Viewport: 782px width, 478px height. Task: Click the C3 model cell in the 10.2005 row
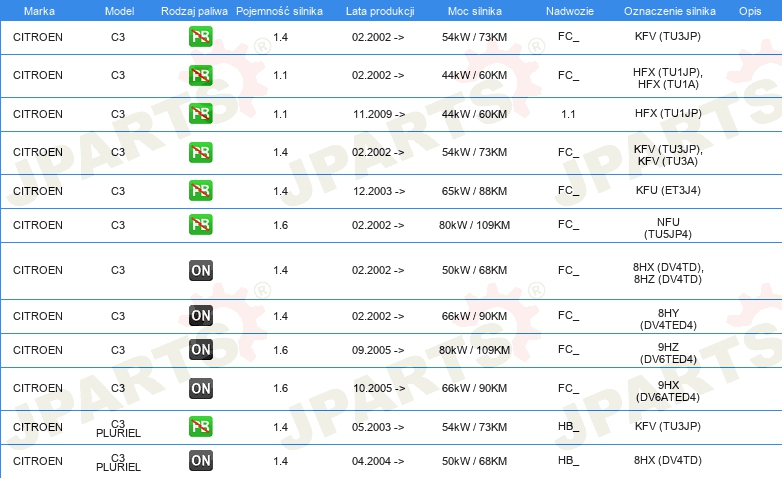click(118, 388)
